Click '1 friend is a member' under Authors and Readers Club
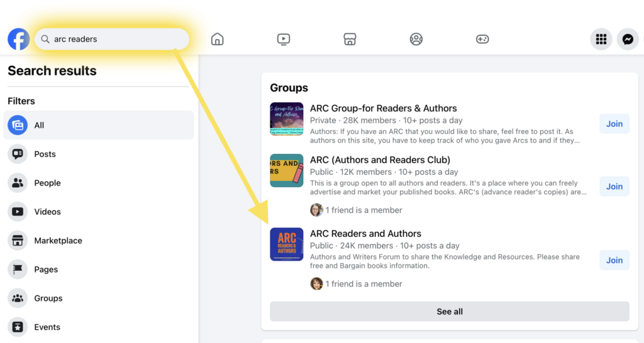This screenshot has width=644, height=343. coord(364,210)
